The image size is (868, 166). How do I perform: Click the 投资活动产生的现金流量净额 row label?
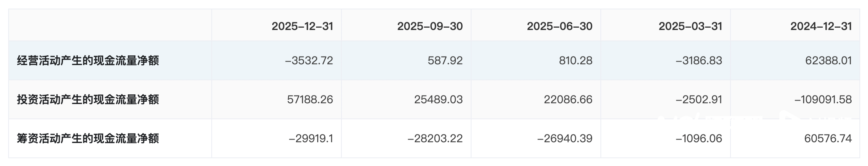[88, 100]
